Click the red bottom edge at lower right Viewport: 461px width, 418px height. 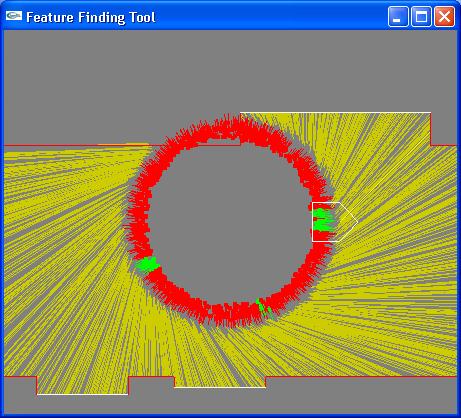361,377
